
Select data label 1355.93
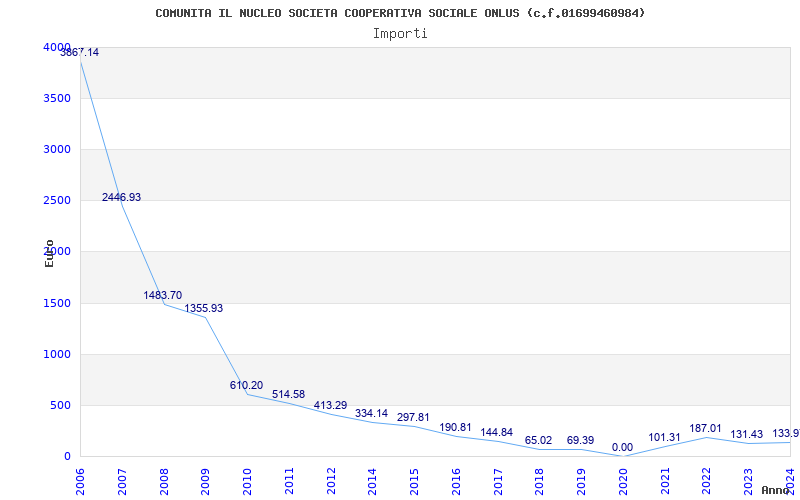(x=204, y=309)
